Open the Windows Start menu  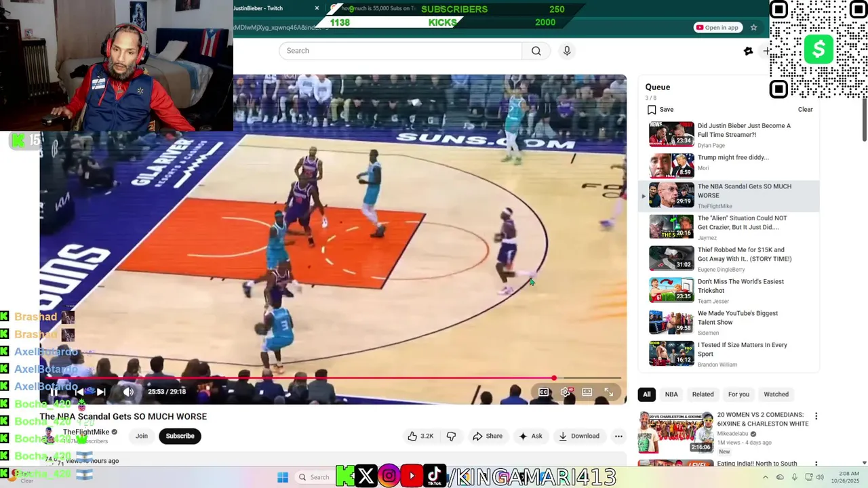(x=283, y=477)
